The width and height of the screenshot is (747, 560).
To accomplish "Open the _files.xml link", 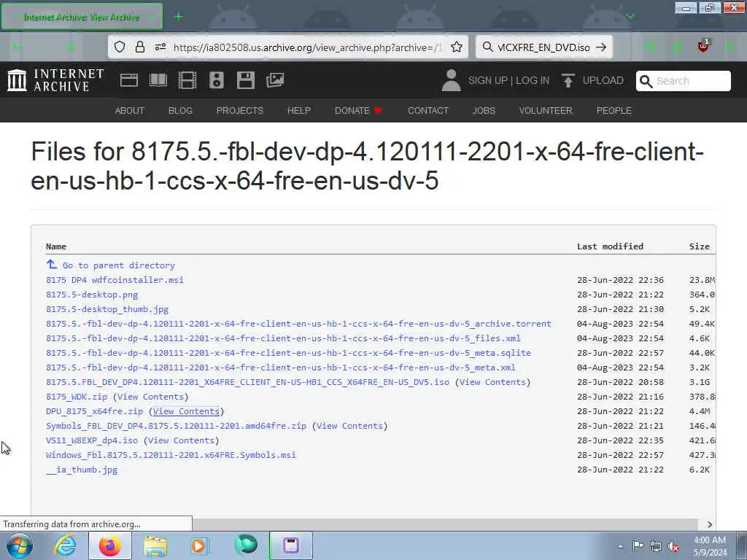I will (283, 338).
